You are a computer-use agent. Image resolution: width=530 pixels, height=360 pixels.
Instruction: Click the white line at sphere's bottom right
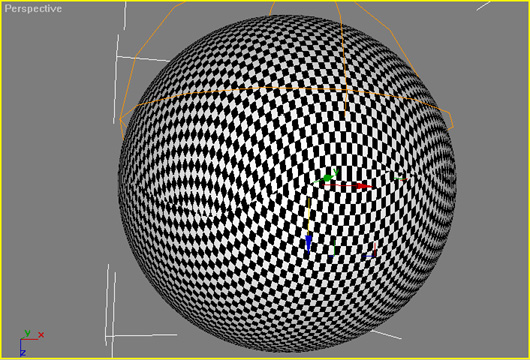pyautogui.click(x=386, y=334)
